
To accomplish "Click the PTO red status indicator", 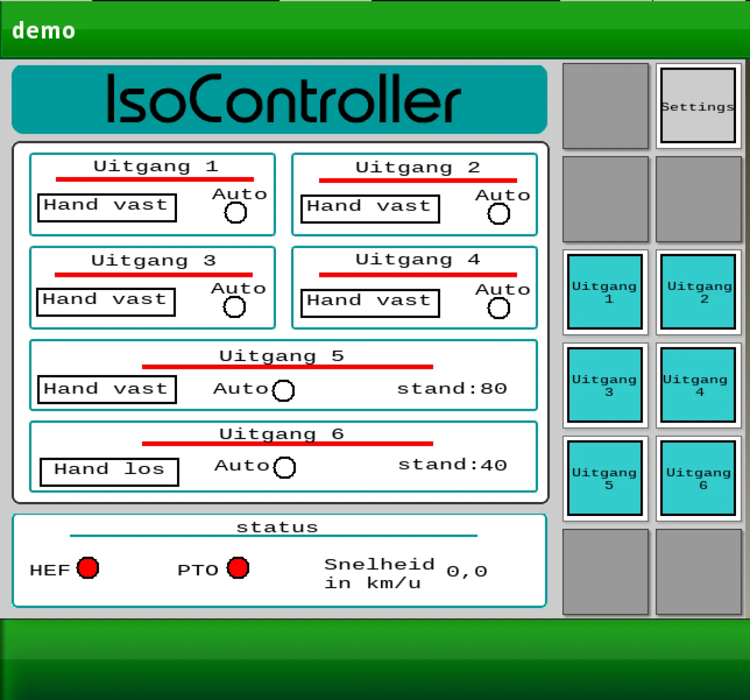I will 238,568.
